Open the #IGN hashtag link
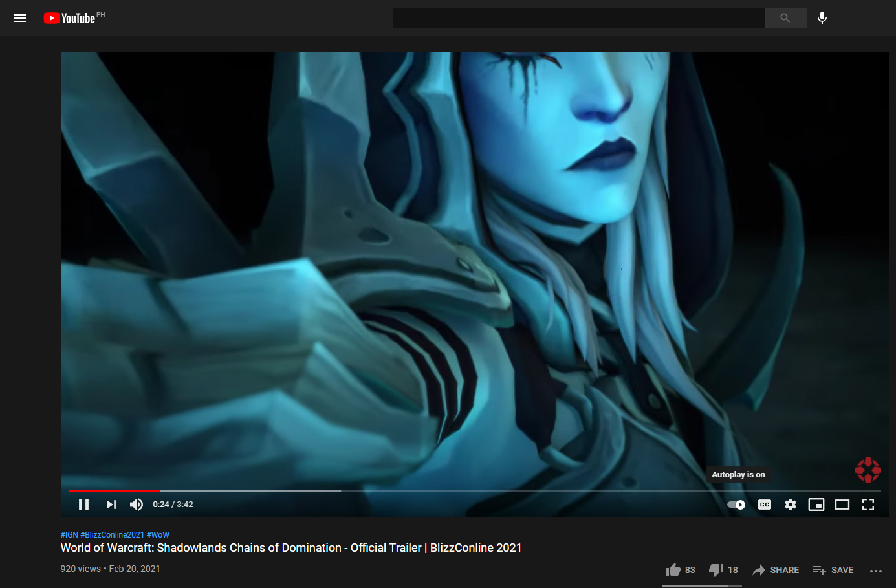 click(x=69, y=535)
